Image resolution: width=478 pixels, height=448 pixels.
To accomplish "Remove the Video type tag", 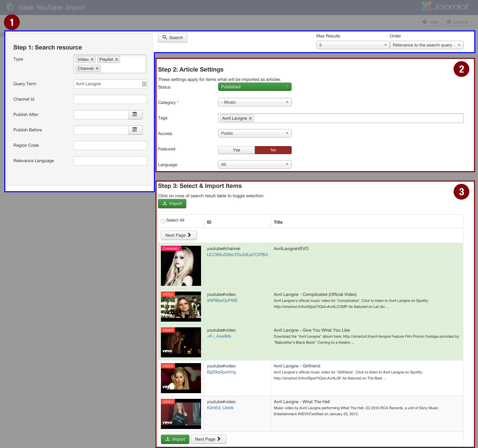I will coord(92,60).
